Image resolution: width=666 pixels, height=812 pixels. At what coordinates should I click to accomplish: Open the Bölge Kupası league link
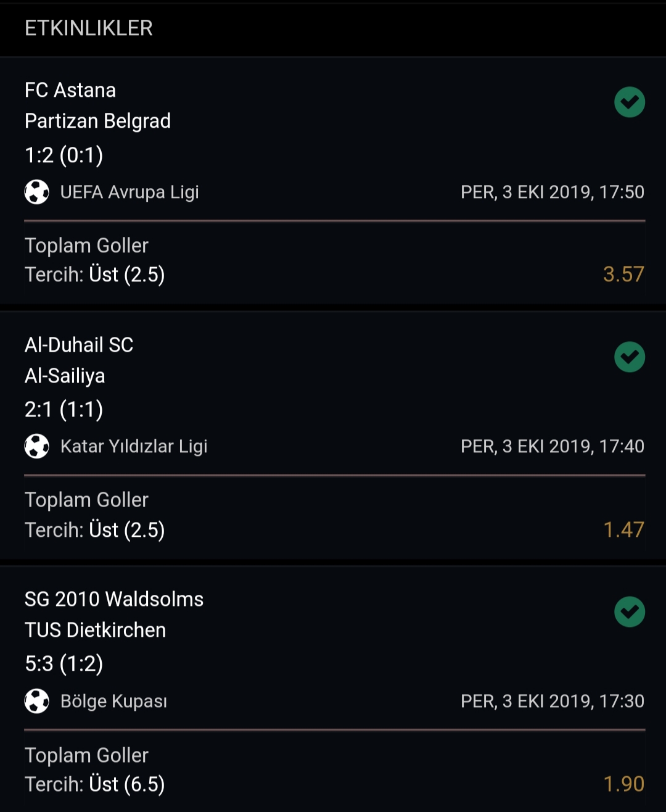[114, 701]
